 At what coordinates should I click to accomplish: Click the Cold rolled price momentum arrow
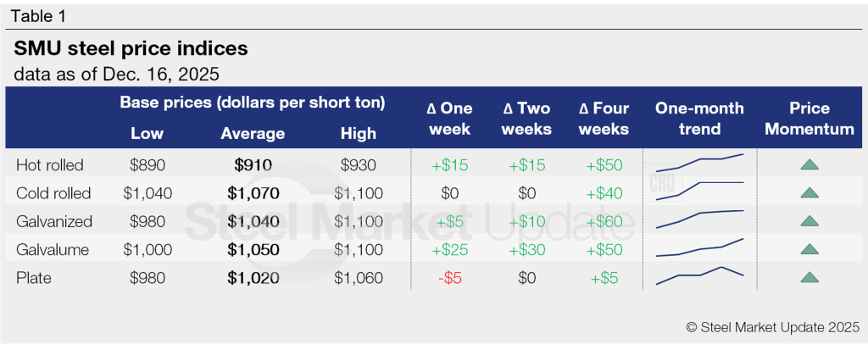point(810,193)
